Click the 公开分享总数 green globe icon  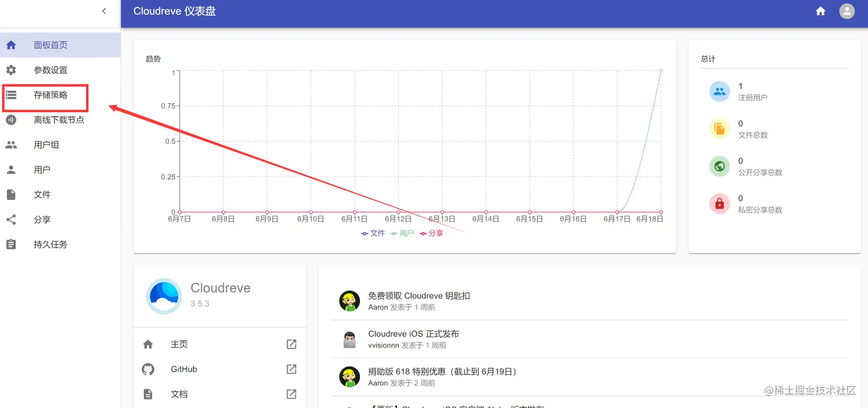pos(719,166)
